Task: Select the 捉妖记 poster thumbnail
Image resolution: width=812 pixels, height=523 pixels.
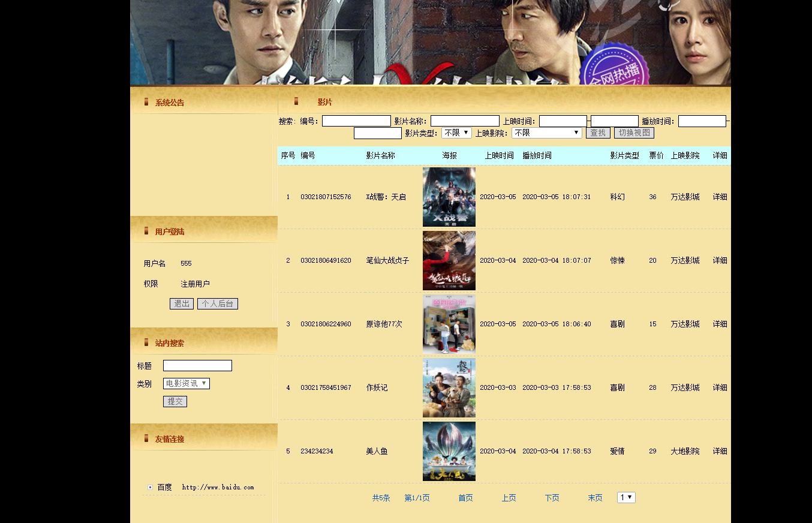Action: [449, 387]
